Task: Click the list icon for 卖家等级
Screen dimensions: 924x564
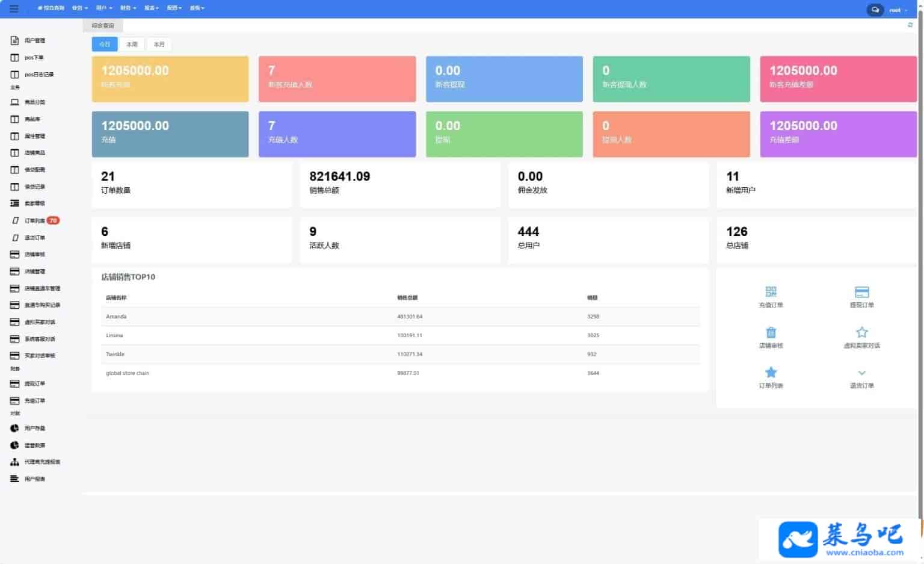Action: [x=15, y=203]
